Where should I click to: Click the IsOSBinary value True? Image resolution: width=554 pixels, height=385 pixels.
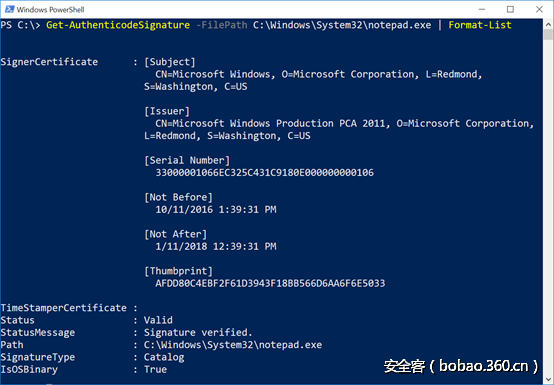[x=155, y=369]
